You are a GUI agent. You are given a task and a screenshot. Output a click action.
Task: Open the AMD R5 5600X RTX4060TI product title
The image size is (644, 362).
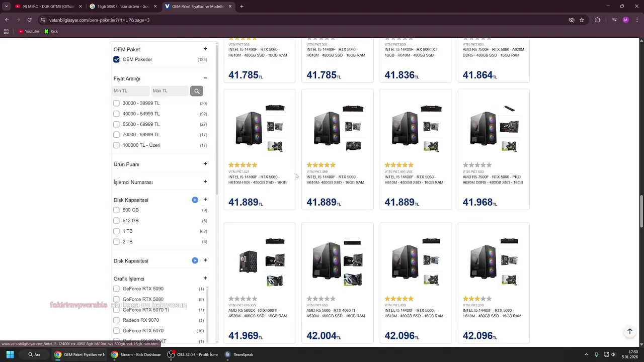[258, 313]
